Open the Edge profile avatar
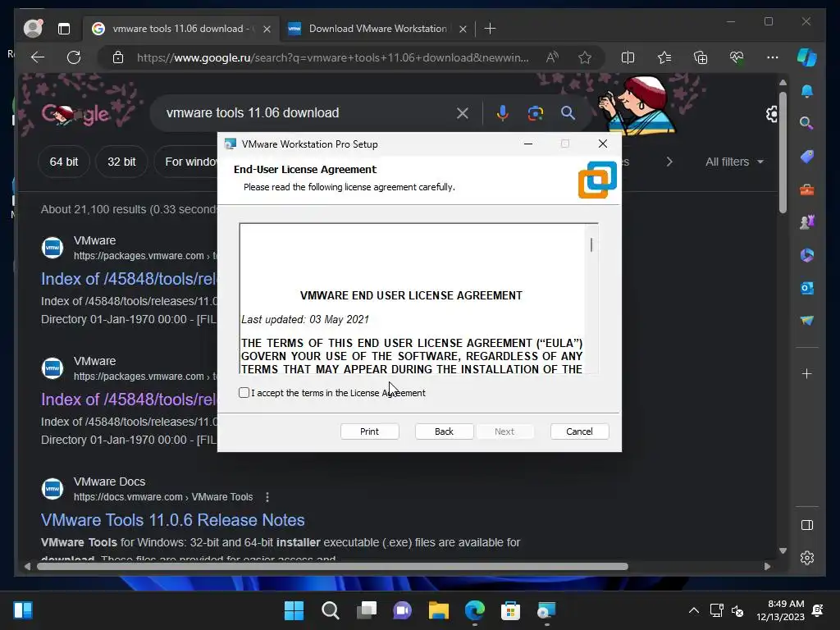This screenshot has width=840, height=630. 33,29
